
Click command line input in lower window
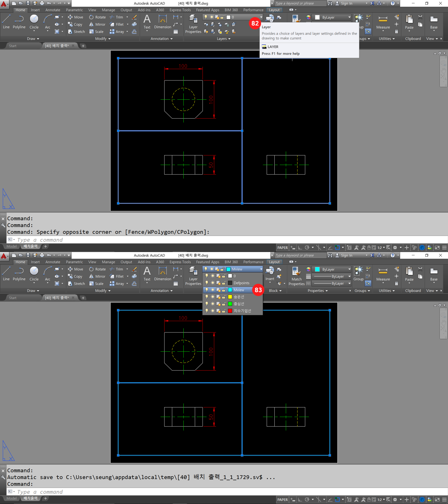227,492
